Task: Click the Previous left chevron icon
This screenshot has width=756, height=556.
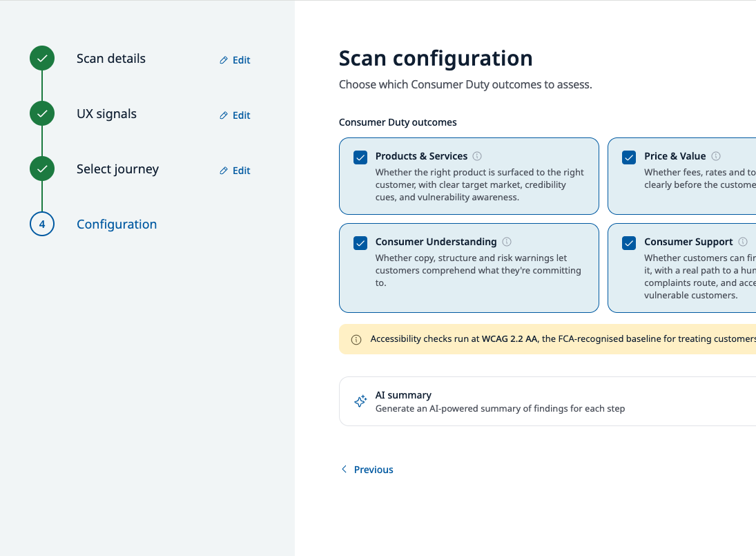Action: point(344,469)
